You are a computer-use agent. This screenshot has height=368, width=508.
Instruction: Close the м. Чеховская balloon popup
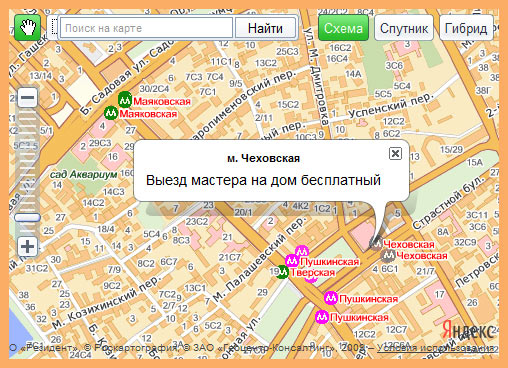pos(395,154)
